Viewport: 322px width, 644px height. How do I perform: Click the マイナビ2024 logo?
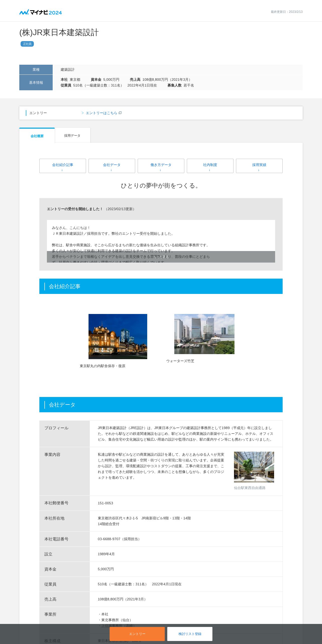[x=41, y=12]
